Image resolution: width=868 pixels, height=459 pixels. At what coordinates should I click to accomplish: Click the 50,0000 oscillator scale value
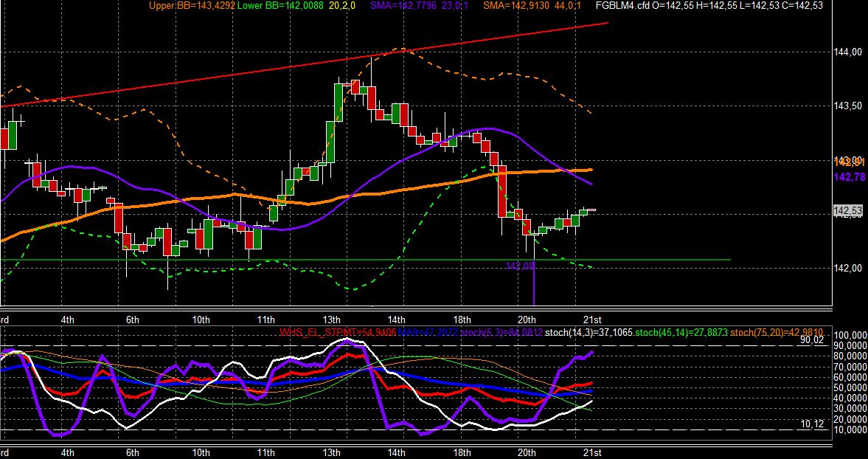click(850, 387)
